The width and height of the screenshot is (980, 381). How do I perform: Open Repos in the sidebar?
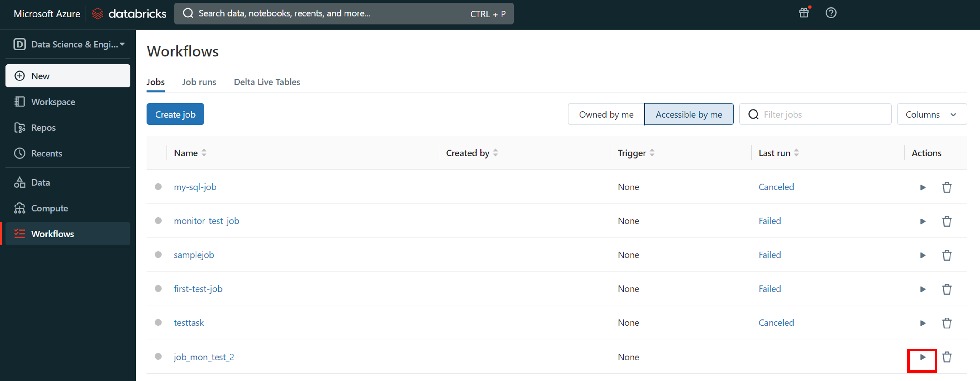pyautogui.click(x=43, y=128)
